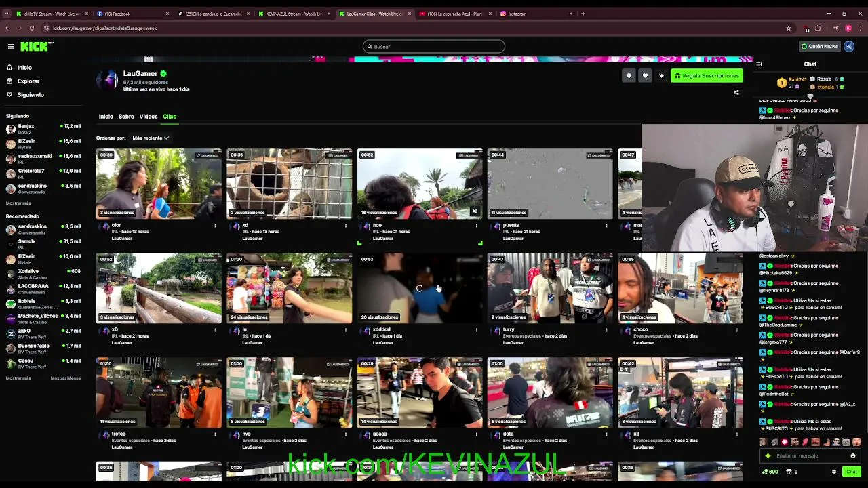Open a new browser tab with plus

pyautogui.click(x=583, y=14)
